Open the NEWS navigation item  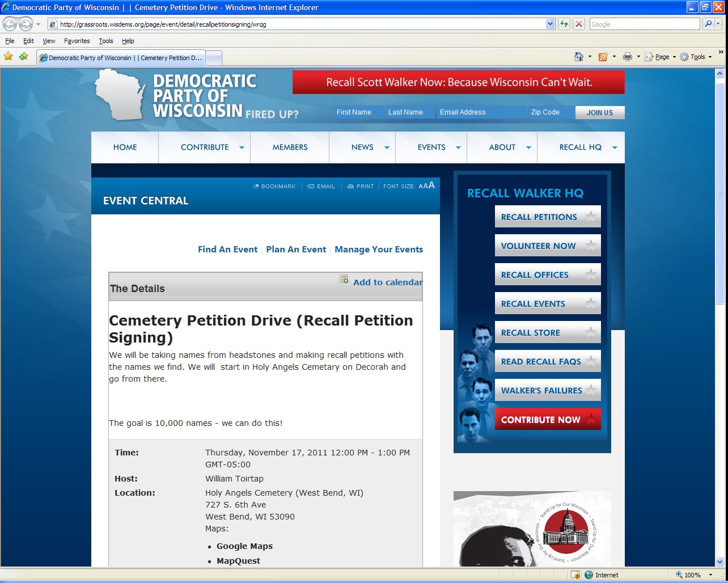point(362,147)
